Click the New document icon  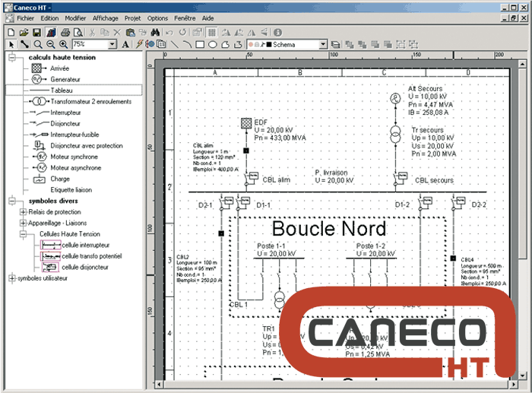pos(11,33)
